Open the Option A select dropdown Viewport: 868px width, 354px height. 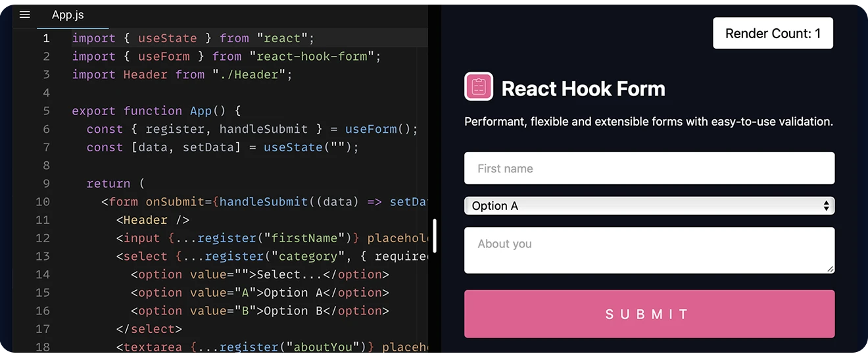tap(649, 206)
